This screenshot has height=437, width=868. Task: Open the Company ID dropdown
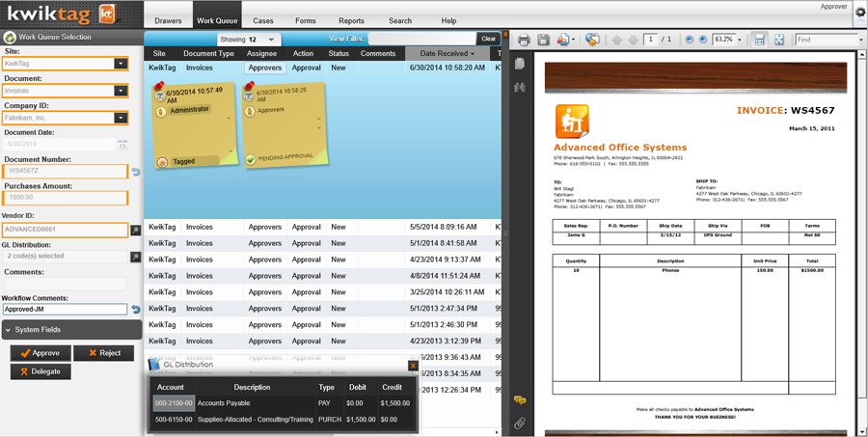click(121, 118)
